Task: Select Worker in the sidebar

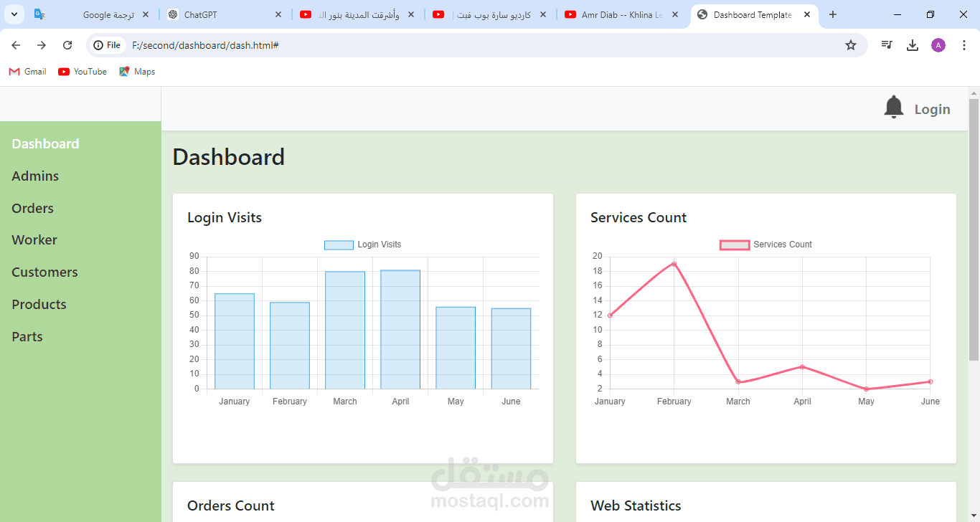Action: click(x=34, y=239)
